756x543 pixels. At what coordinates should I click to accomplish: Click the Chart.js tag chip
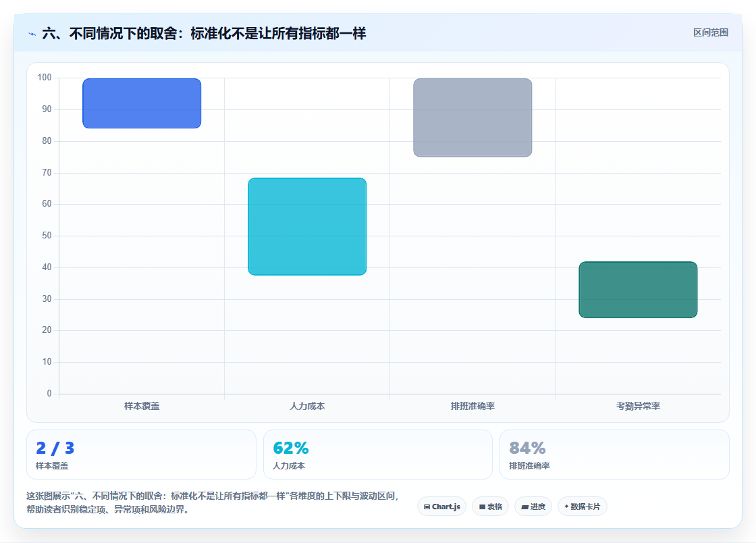point(441,507)
